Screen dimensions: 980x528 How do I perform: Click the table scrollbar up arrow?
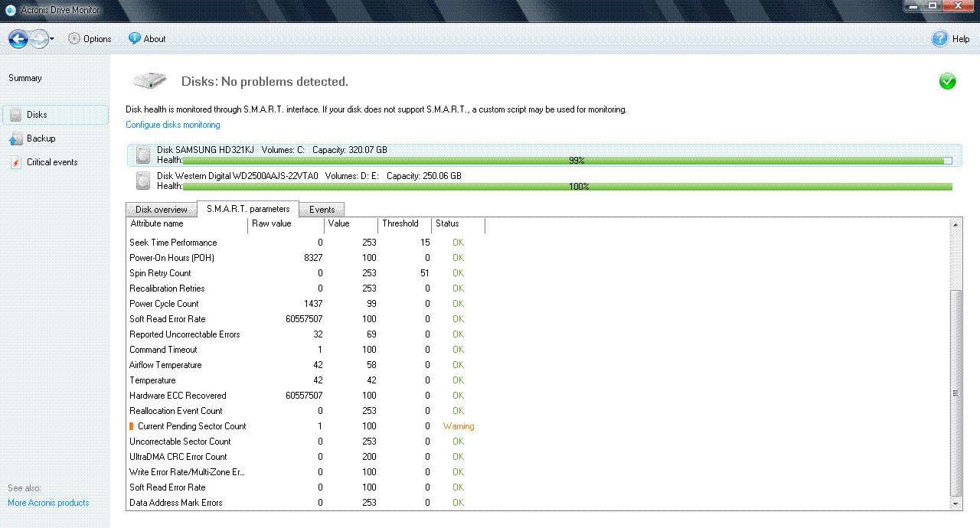955,223
